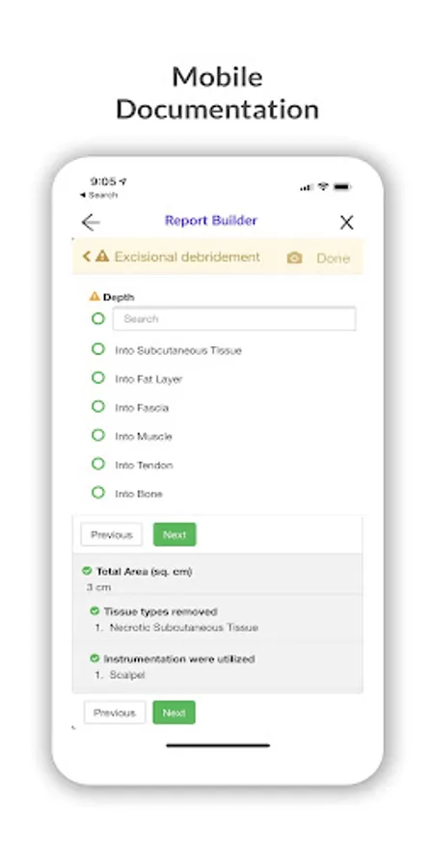Tap Done in the debridement header

coord(334,258)
